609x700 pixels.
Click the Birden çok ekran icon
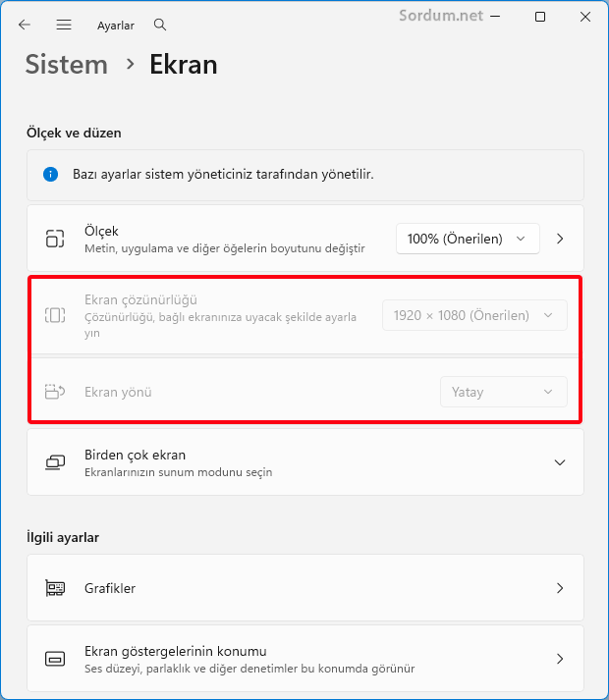(x=55, y=462)
